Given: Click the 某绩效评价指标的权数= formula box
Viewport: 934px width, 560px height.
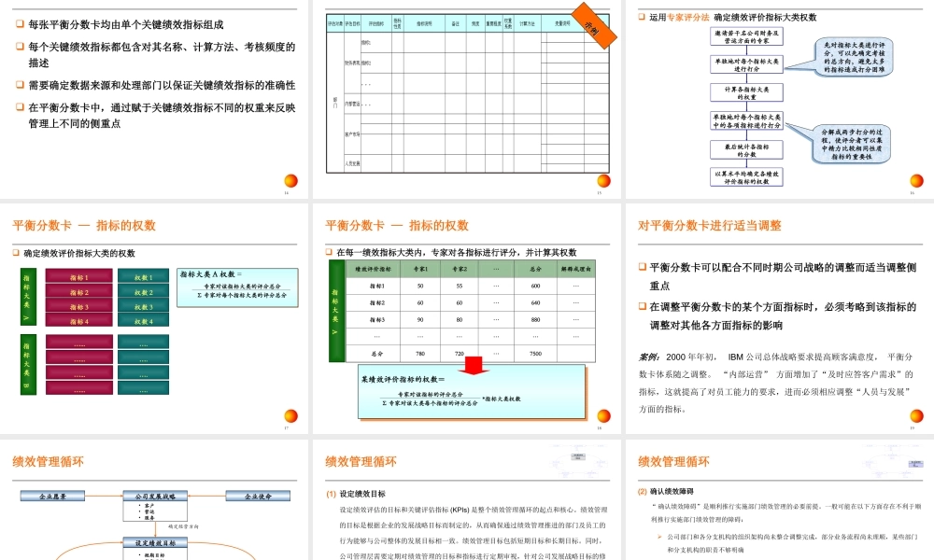Looking at the screenshot, I should 472,391.
